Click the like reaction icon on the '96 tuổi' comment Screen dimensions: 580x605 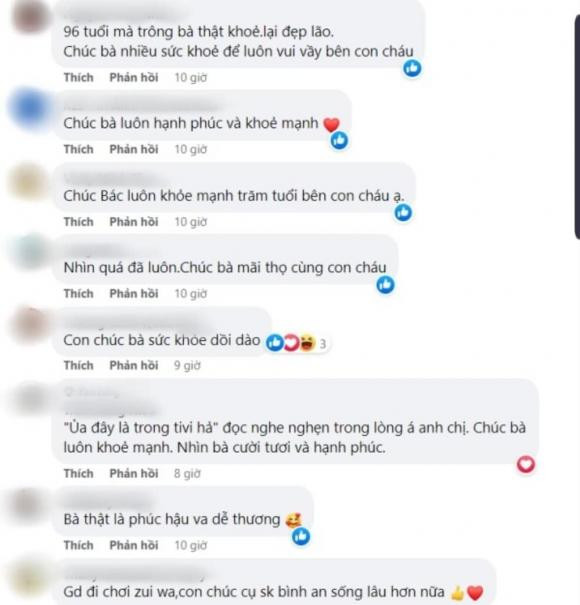tap(412, 68)
